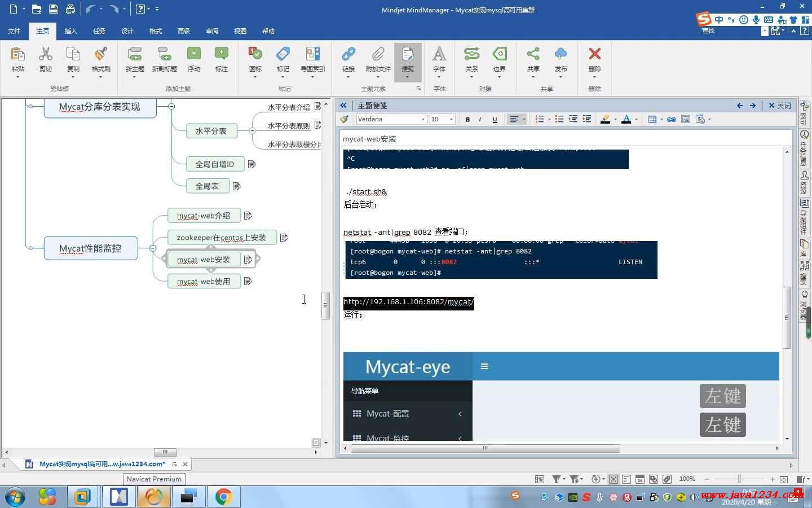Switch to the 视图 (View) ribbon tab
Viewport: 812px width, 508px height.
point(240,31)
